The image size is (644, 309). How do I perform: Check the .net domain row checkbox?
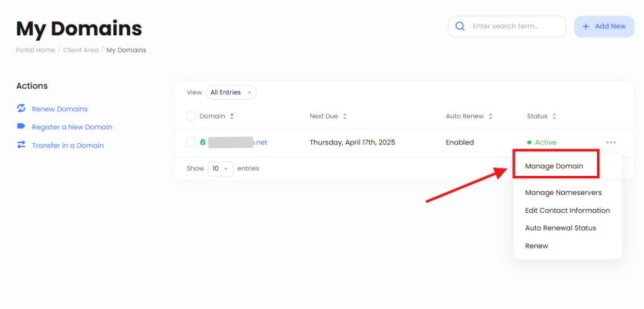pos(191,143)
